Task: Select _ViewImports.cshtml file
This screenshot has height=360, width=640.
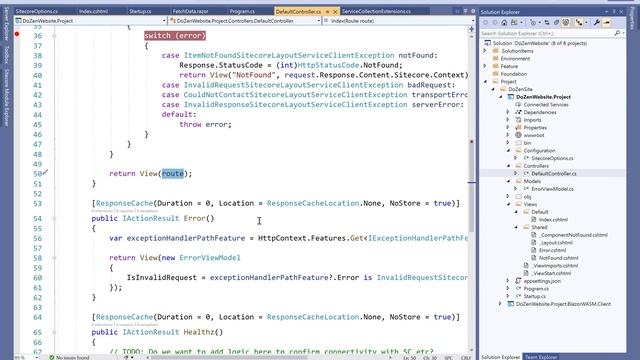Action: click(x=554, y=265)
